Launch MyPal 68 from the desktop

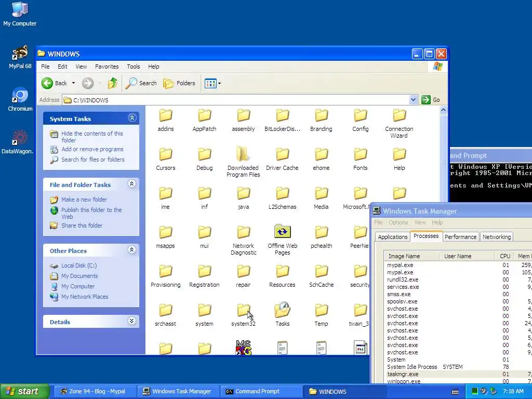pyautogui.click(x=20, y=57)
